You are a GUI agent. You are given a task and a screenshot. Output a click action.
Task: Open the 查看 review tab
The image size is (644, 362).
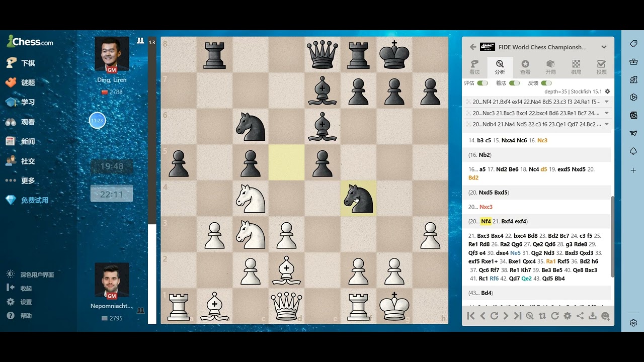pyautogui.click(x=525, y=67)
